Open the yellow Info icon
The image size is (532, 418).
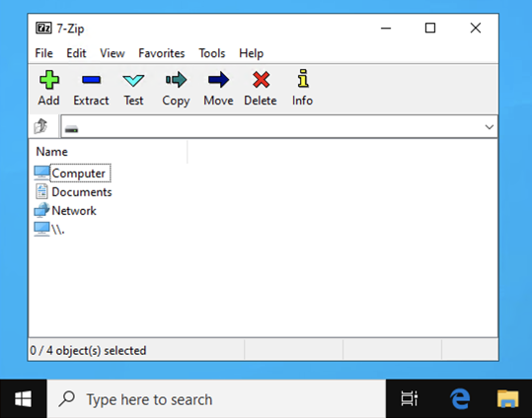303,79
